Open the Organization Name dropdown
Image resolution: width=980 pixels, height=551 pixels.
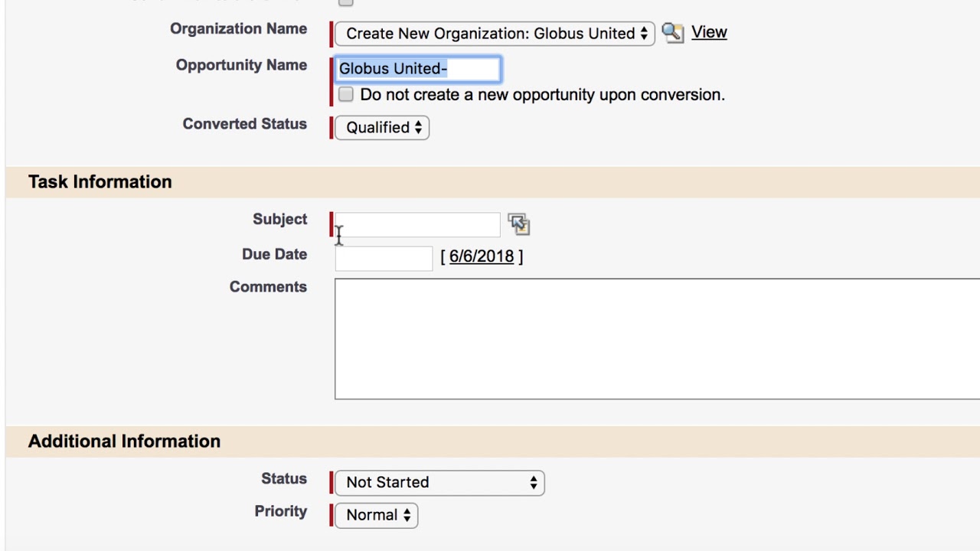coord(495,34)
